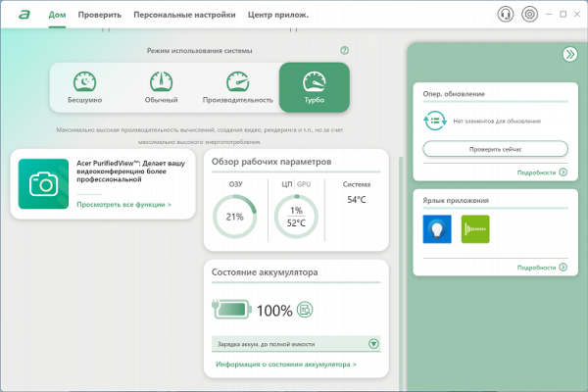Screen dimensions: 588x392
Task: Expand the Зарядка аккум. до полной емкости dropdown
Action: coord(373,344)
